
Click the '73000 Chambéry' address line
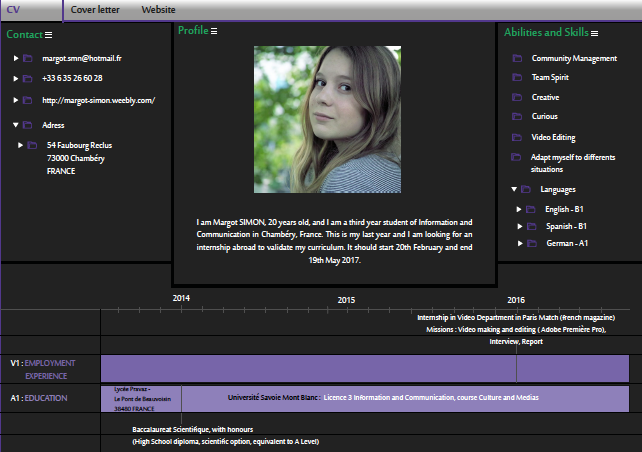pos(75,158)
